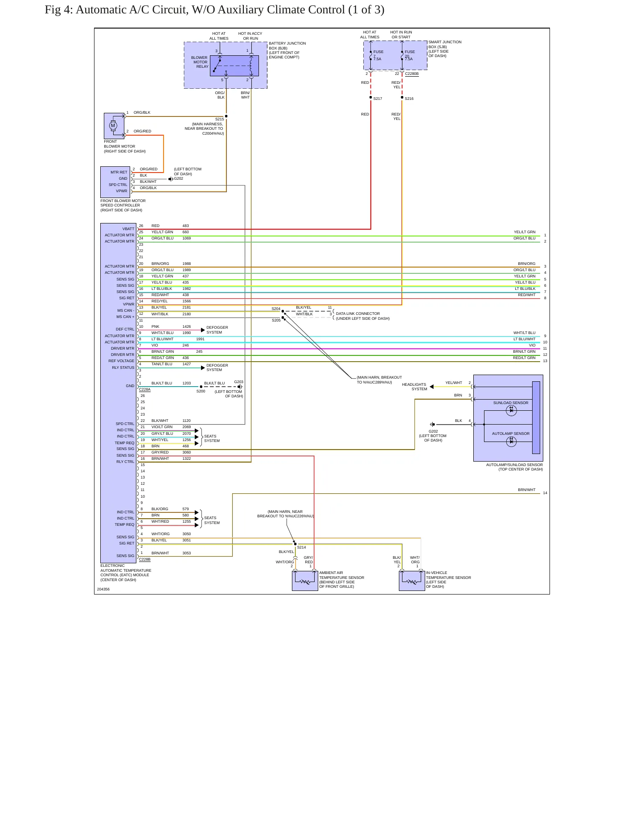Screen dimensions: 644x834
Task: Click circuit number 1988
Action: pos(187,264)
